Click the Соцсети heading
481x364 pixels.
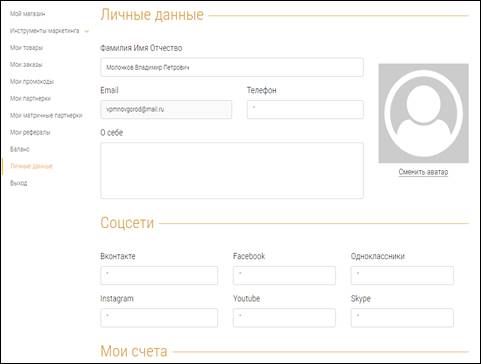[x=127, y=223]
